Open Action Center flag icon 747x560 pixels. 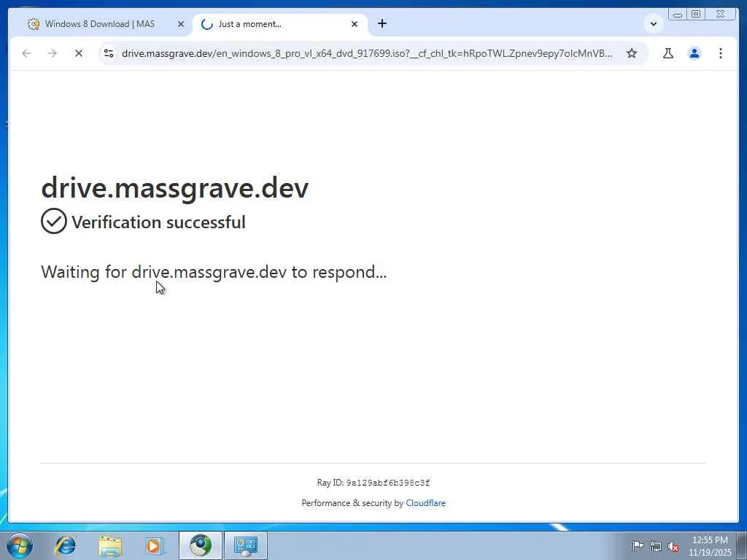(x=637, y=545)
